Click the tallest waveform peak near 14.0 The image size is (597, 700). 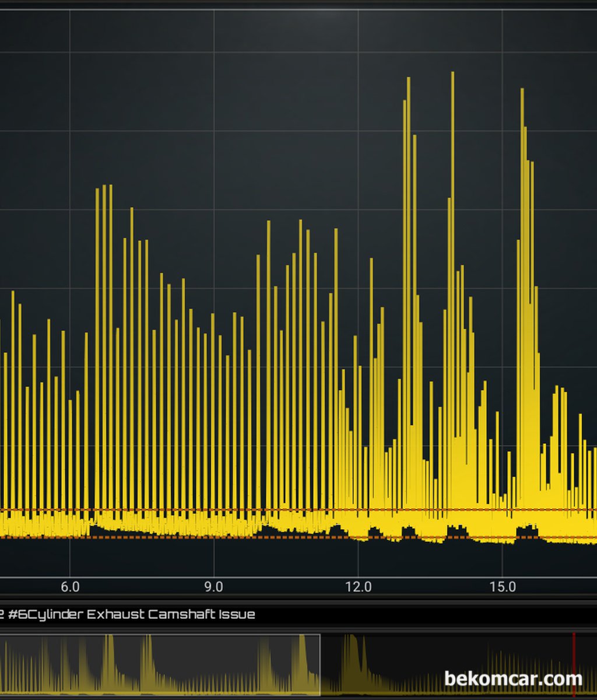452,76
